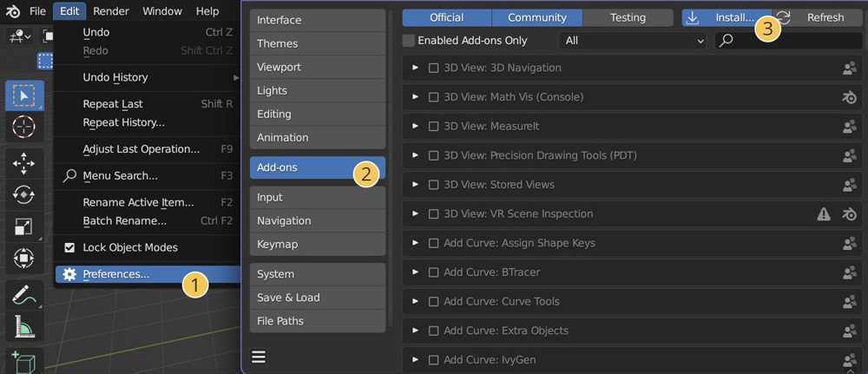Viewport: 868px width, 374px height.
Task: Select the Select Box tool
Action: point(23,95)
